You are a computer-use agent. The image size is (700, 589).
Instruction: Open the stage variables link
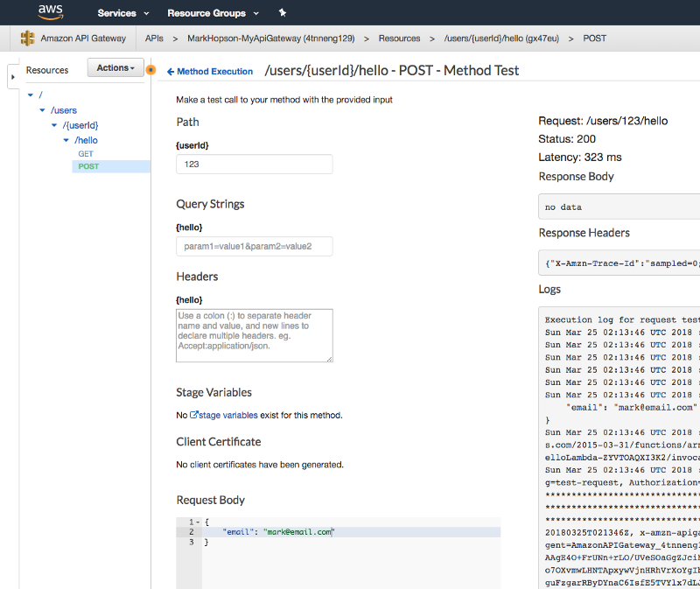(227, 415)
